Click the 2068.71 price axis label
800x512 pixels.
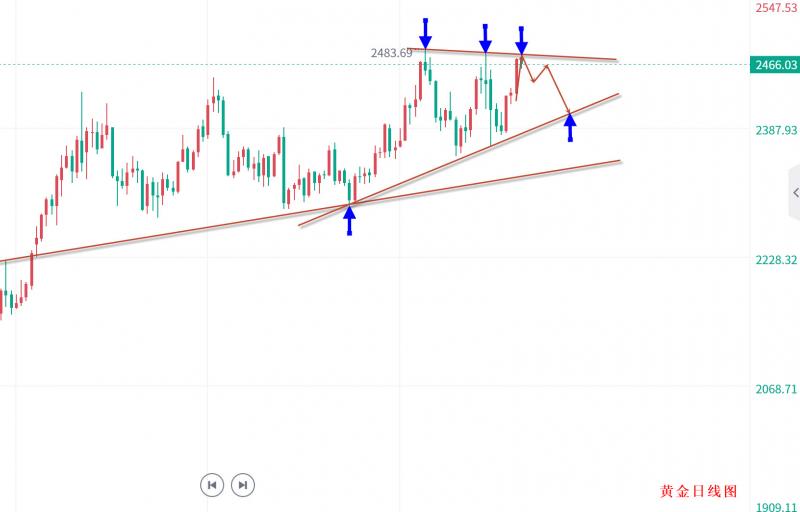(x=775, y=388)
